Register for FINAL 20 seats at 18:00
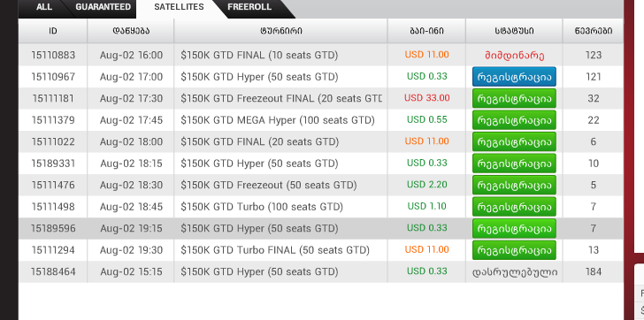The image size is (644, 320). pos(514,142)
